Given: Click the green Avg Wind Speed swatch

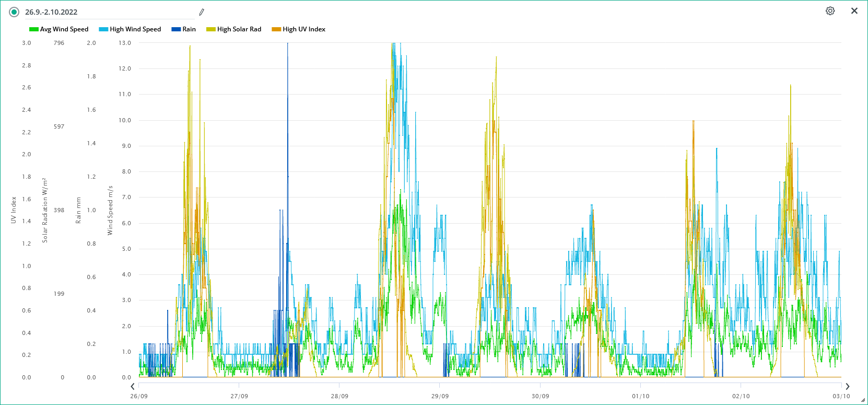Looking at the screenshot, I should click(34, 29).
